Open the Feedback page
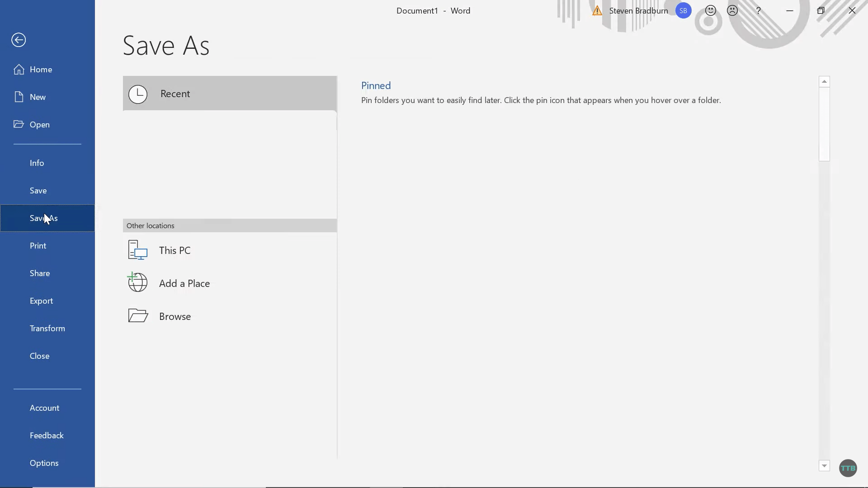This screenshot has width=868, height=488. [47, 436]
